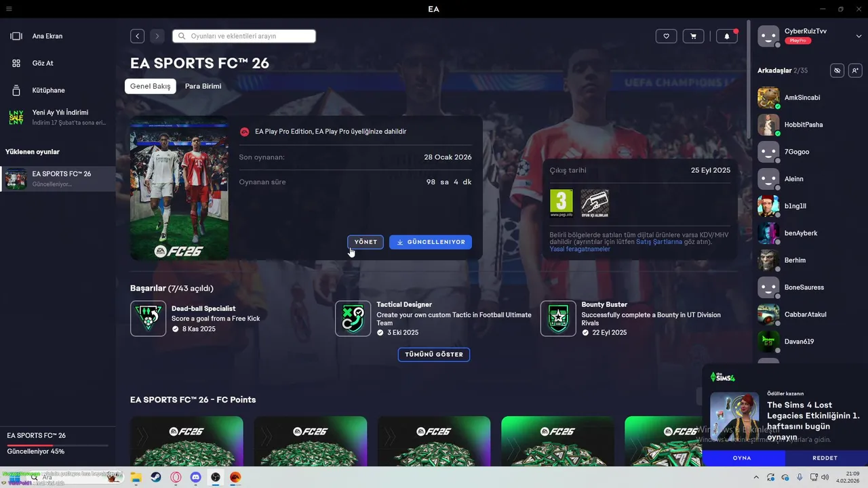Expand hidden system tray icons chevron
Image resolution: width=868 pixels, height=488 pixels.
[757, 477]
